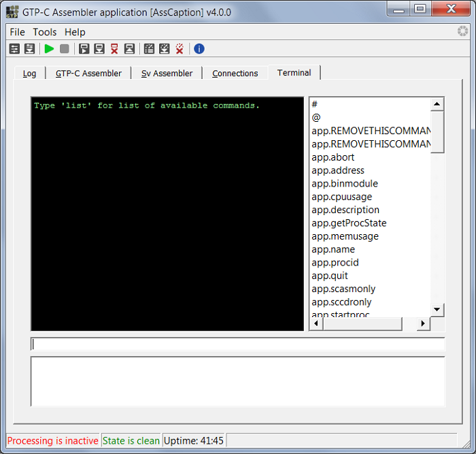The width and height of the screenshot is (476, 454).
Task: Click the command list scroll-up arrow
Action: [x=437, y=104]
